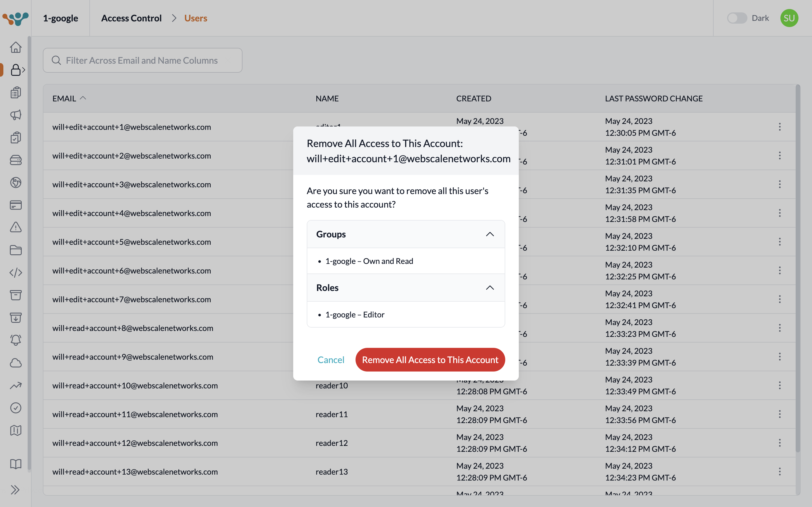Open the 1-google account selector
This screenshot has height=507, width=812.
60,18
